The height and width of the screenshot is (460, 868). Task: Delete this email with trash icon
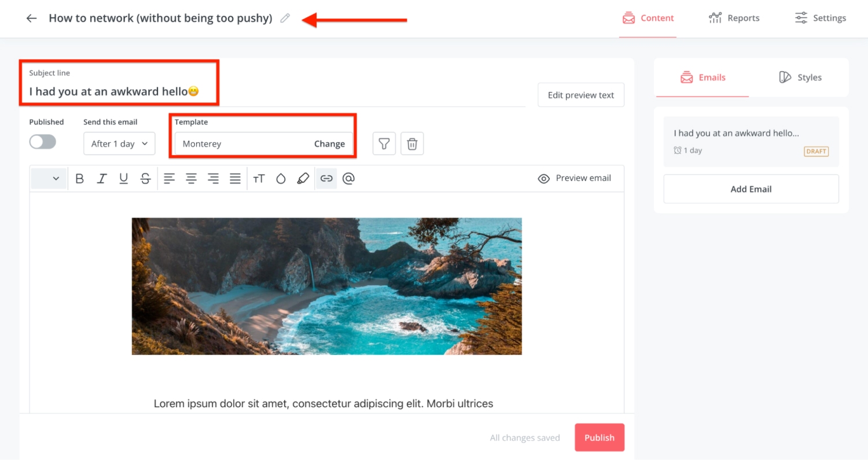[412, 143]
